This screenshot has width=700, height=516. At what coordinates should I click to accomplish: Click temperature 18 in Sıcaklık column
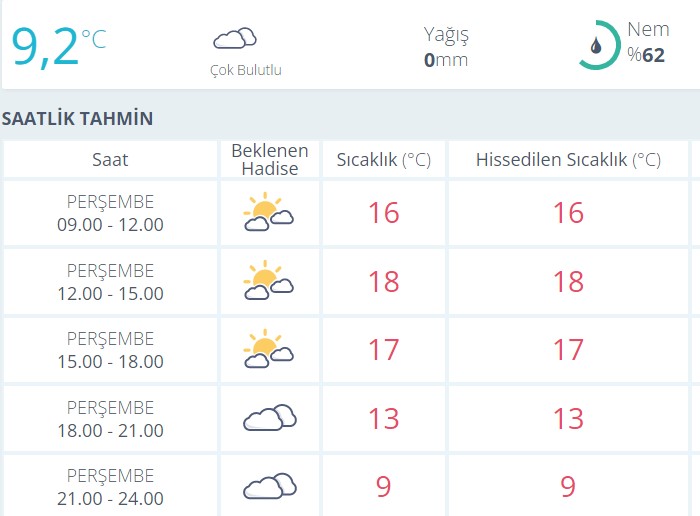coord(383,282)
